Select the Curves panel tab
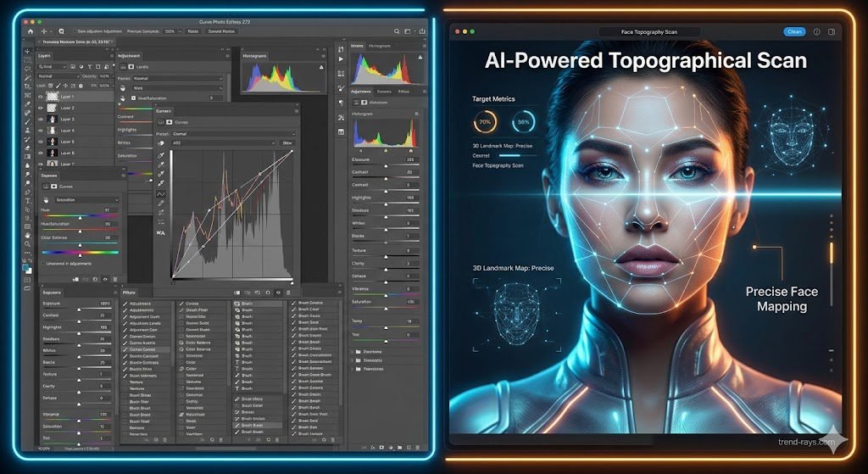 pyautogui.click(x=164, y=111)
